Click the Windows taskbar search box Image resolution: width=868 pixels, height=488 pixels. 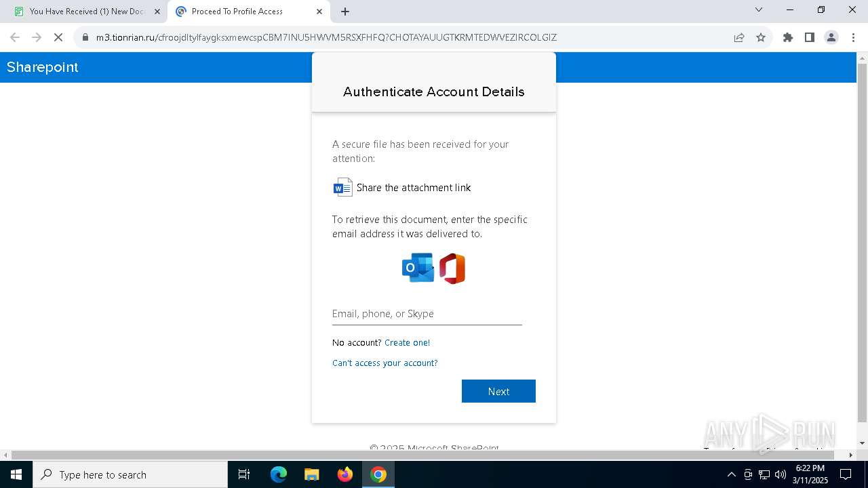(x=130, y=474)
